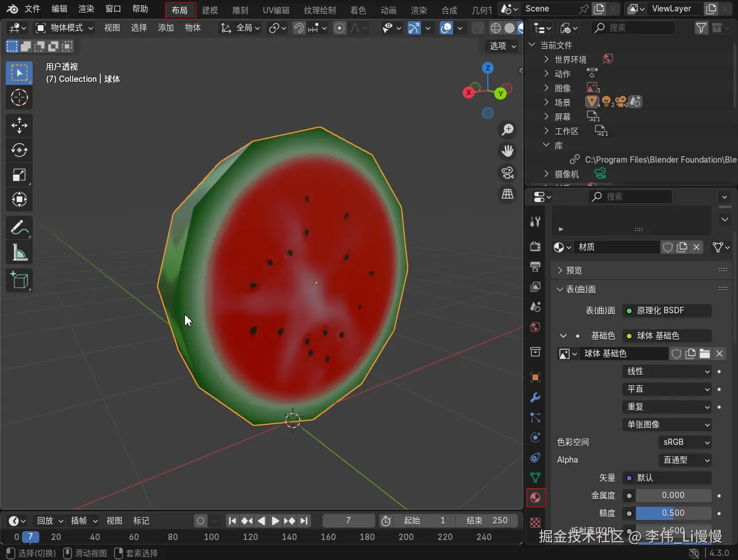Switch to the UV编辑 workspace tab
738x560 pixels.
click(276, 10)
